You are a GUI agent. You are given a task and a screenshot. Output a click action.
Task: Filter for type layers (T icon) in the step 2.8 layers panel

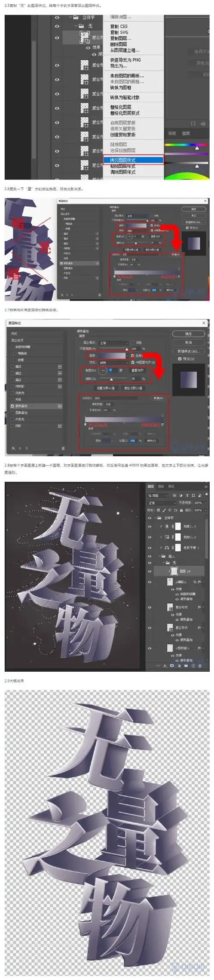point(187,495)
